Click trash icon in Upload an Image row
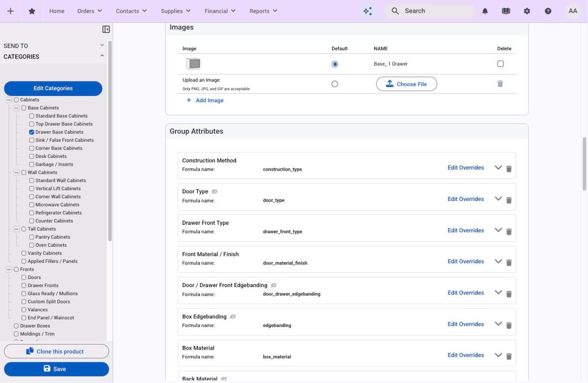Viewport: 588px width, 383px height. coord(500,84)
